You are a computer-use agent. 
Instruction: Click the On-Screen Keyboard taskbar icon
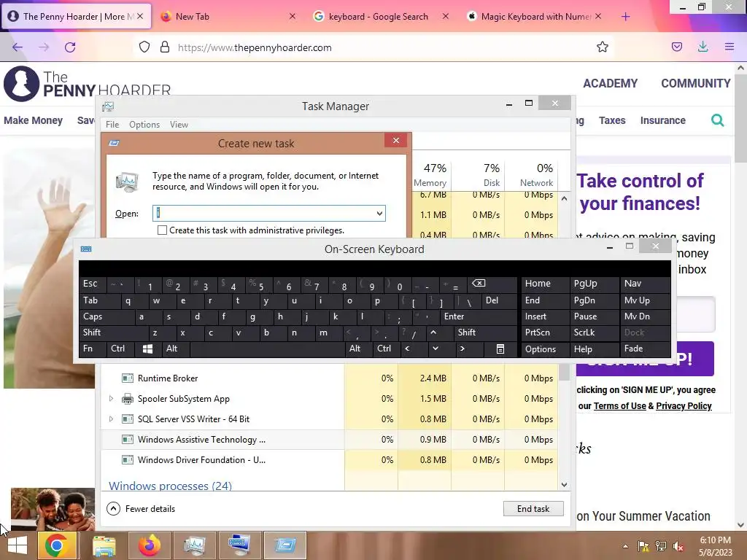coord(239,545)
